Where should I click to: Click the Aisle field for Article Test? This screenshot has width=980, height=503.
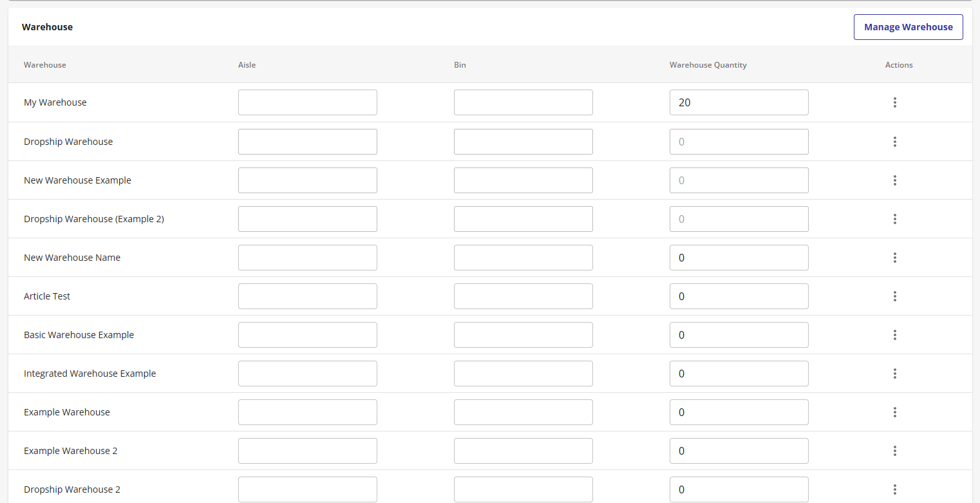point(307,296)
